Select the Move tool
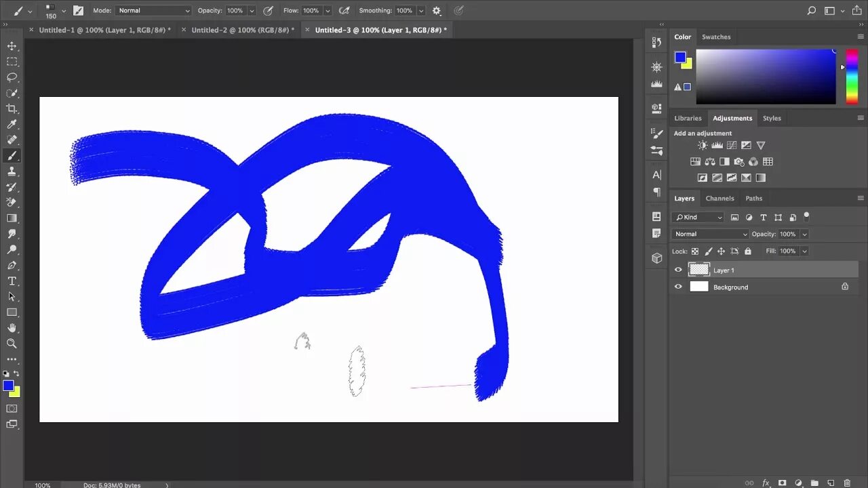 coord(12,46)
